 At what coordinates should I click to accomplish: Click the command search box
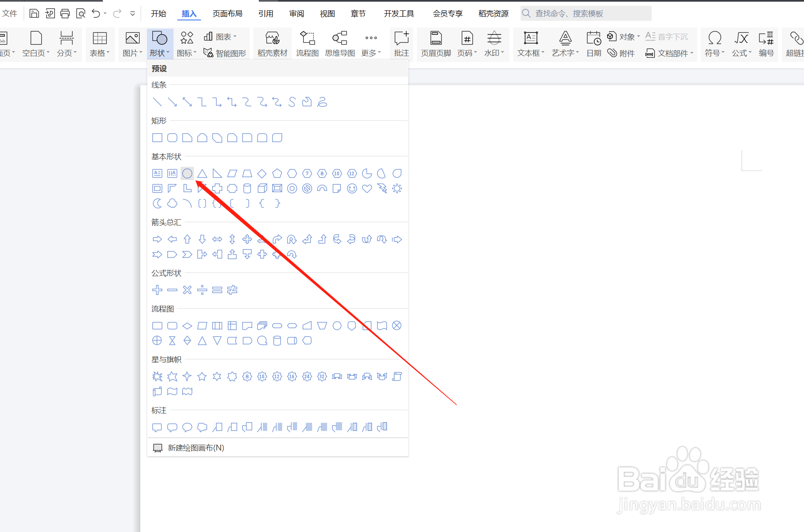[587, 13]
